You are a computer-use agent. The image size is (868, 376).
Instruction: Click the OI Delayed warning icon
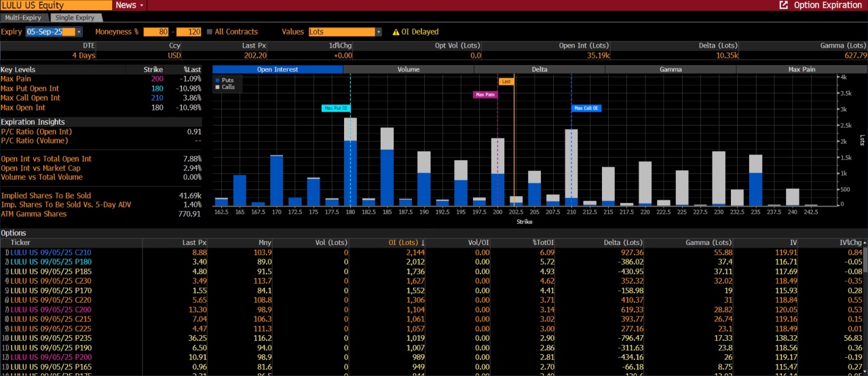396,32
